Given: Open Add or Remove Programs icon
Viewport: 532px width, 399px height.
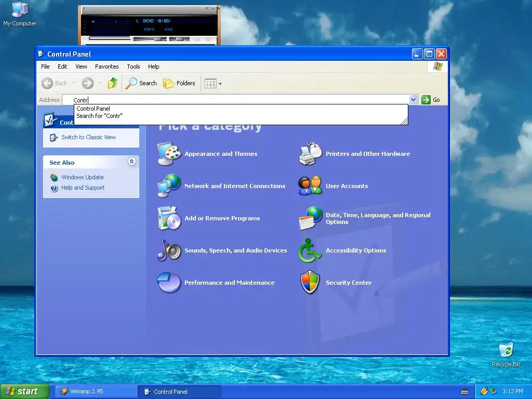Looking at the screenshot, I should (169, 218).
